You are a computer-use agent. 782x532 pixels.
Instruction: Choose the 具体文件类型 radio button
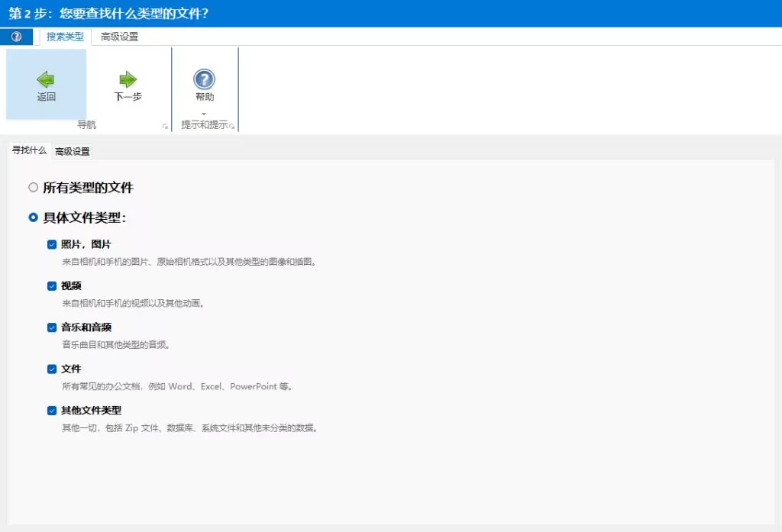[33, 217]
